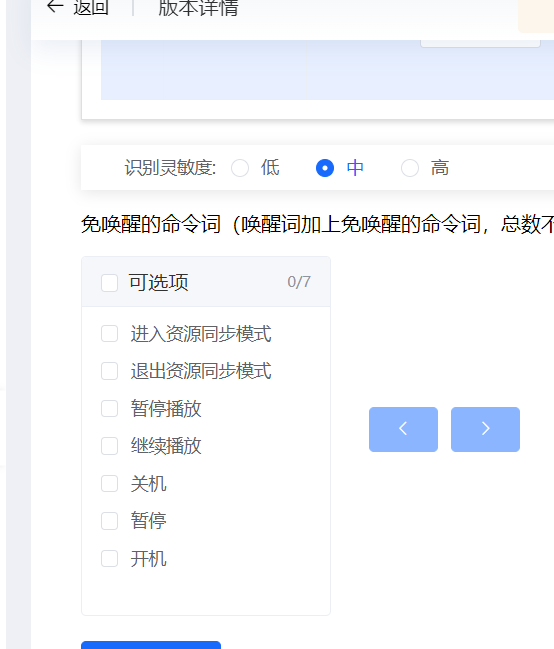
Task: Click the 版本详情 page title
Action: 198,7
